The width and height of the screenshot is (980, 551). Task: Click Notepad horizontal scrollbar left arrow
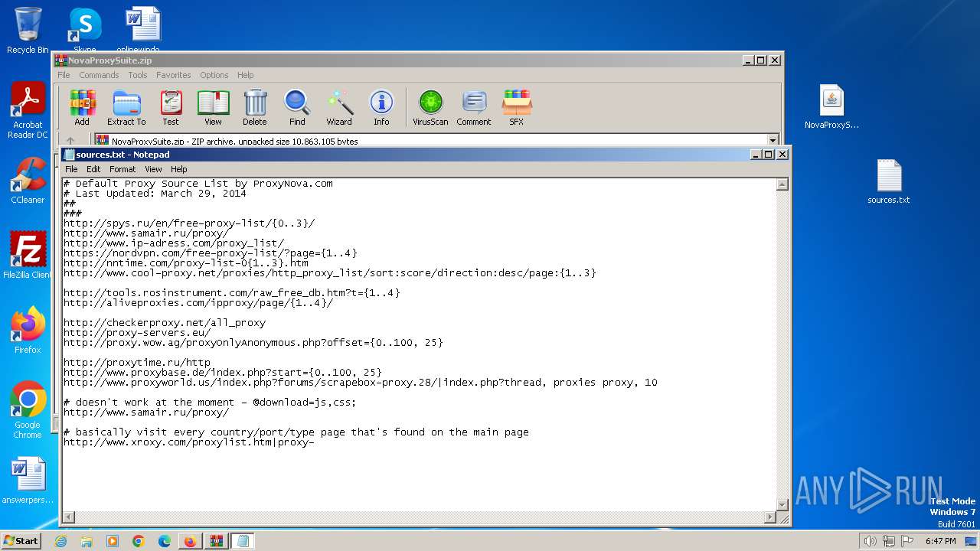[68, 517]
